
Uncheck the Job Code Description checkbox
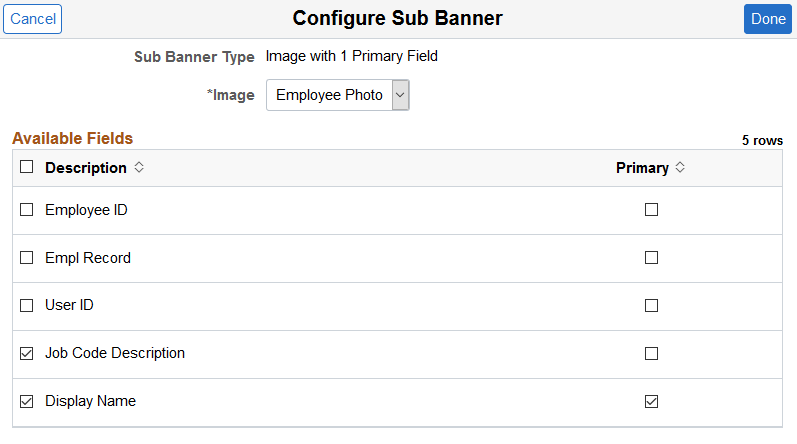tap(27, 353)
